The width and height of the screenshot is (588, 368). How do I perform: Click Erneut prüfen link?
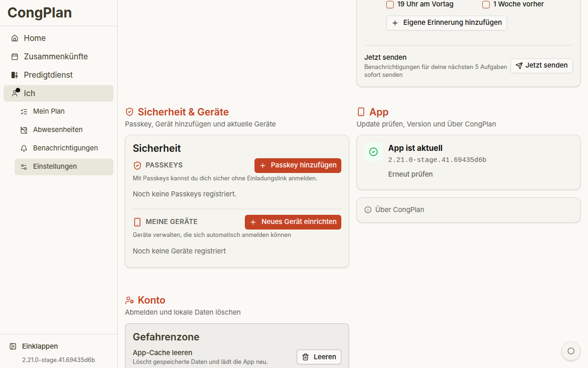point(411,174)
